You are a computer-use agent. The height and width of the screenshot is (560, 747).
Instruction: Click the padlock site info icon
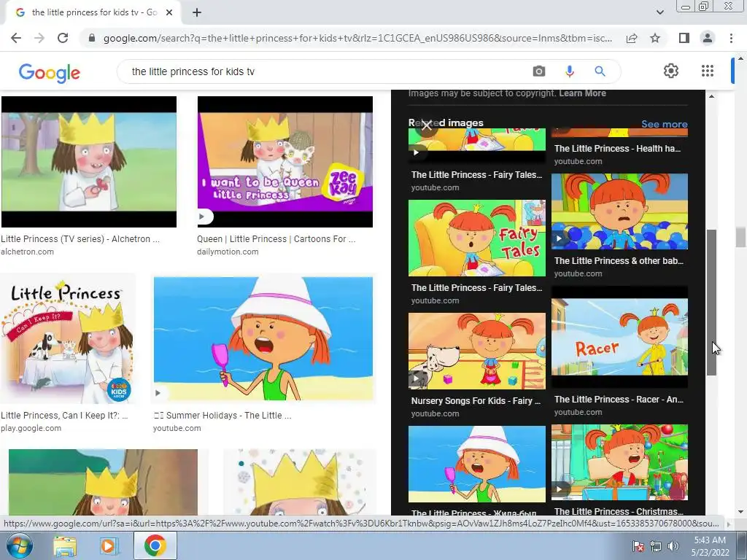click(92, 38)
